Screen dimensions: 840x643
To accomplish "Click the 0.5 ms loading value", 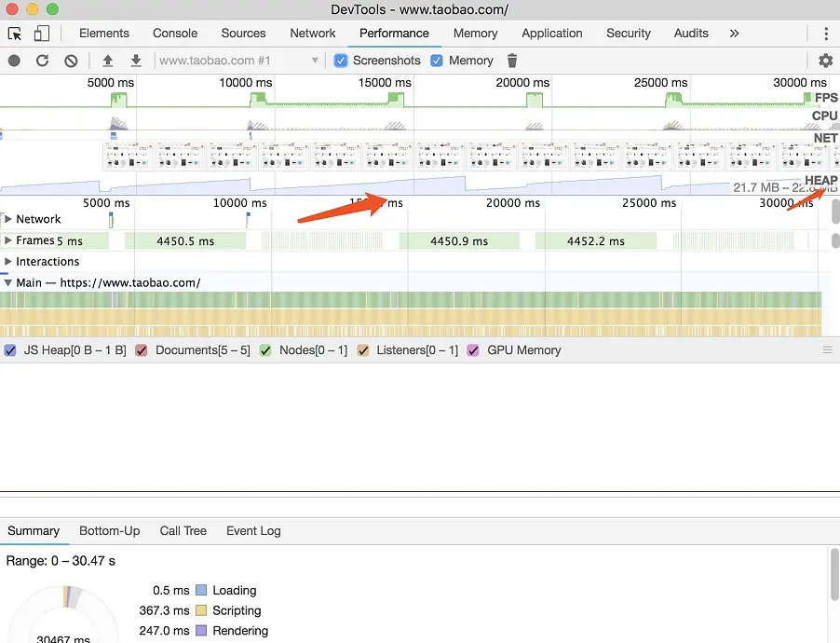I will (x=171, y=590).
